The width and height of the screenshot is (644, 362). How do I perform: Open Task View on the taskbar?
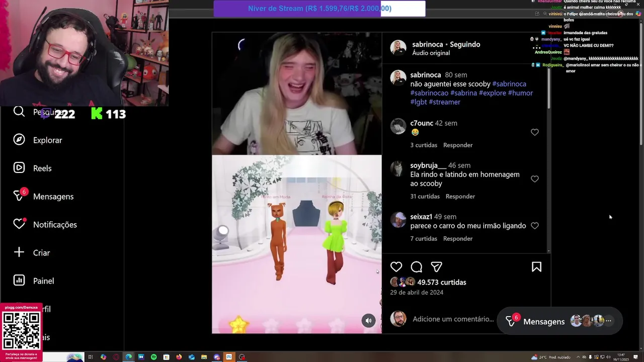point(91,357)
